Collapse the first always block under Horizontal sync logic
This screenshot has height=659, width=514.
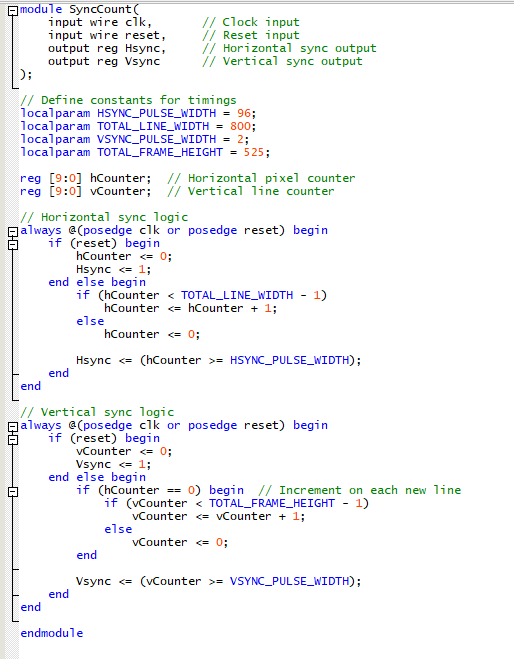(13, 231)
